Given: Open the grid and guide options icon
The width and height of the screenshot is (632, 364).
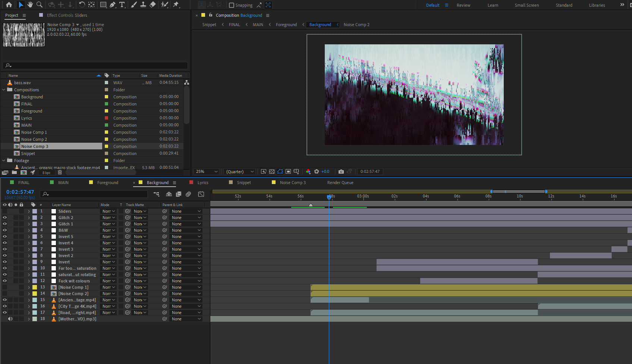Looking at the screenshot, I should click(x=296, y=171).
